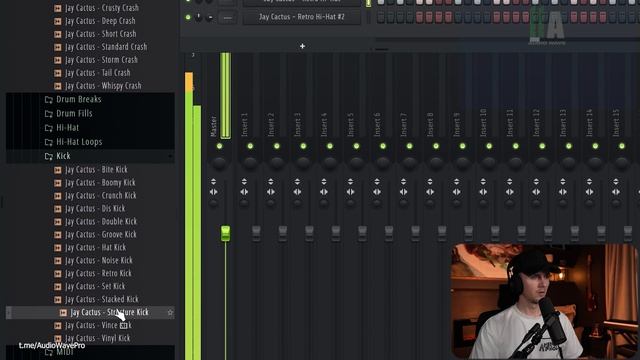Select the Insert 6 mixer track label
Viewport: 640px width, 360px height.
(377, 124)
